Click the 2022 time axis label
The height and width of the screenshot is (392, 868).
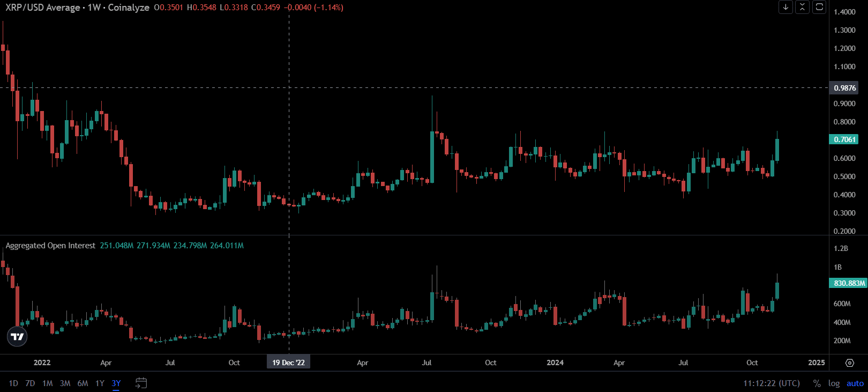42,363
